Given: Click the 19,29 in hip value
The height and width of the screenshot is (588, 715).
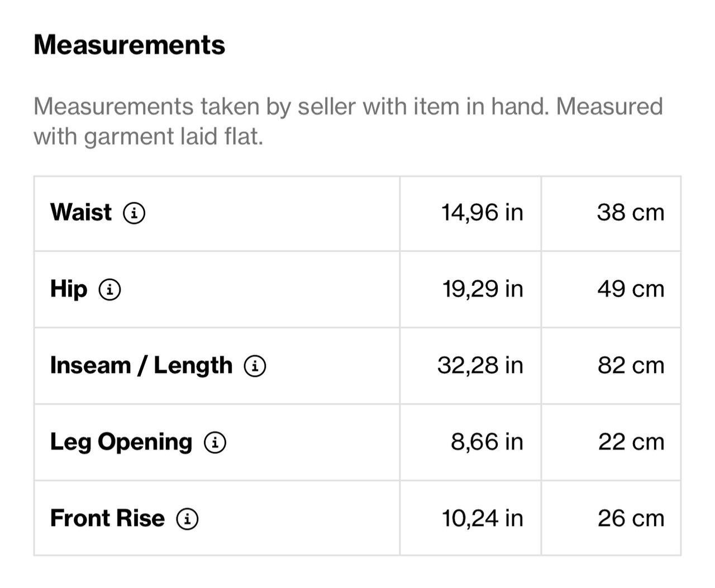Looking at the screenshot, I should [483, 289].
